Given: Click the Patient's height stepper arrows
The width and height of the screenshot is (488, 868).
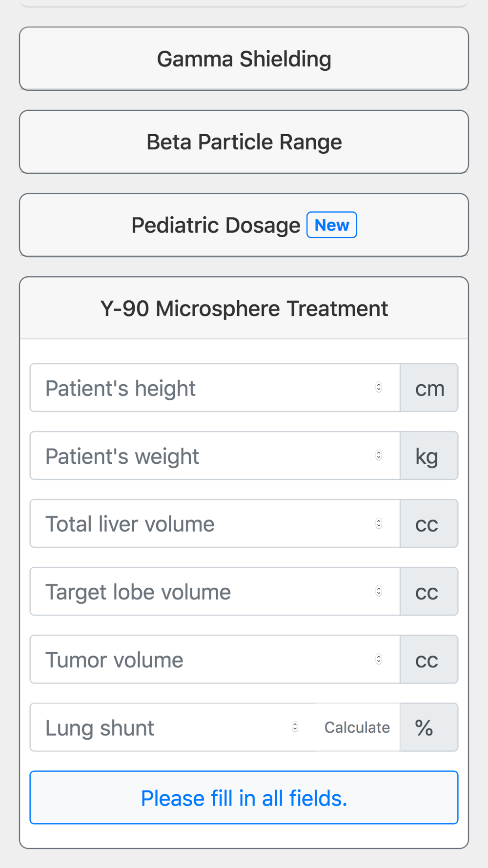Looking at the screenshot, I should coord(379,388).
